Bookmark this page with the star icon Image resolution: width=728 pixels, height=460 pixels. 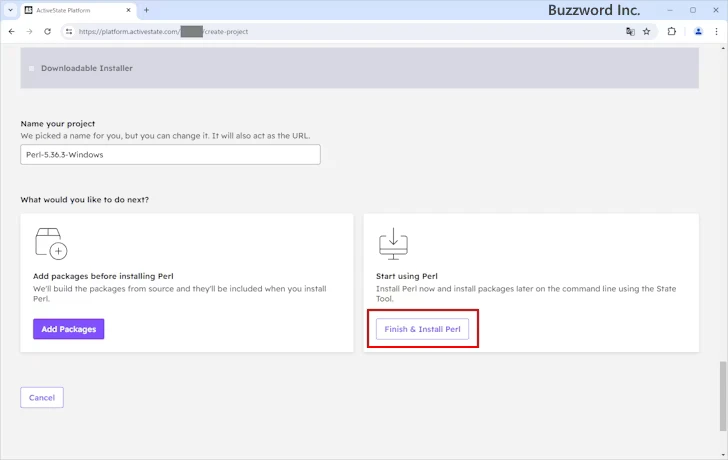(x=646, y=32)
